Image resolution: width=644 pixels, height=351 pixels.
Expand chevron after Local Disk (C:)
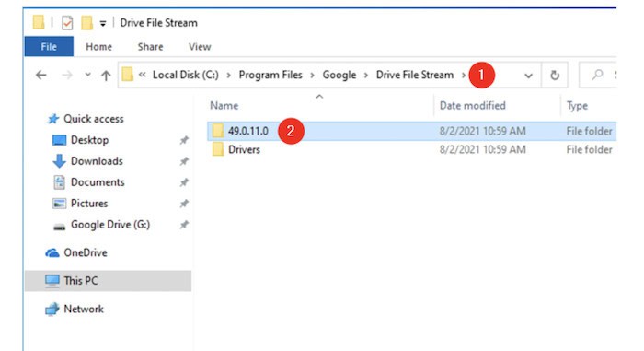228,76
